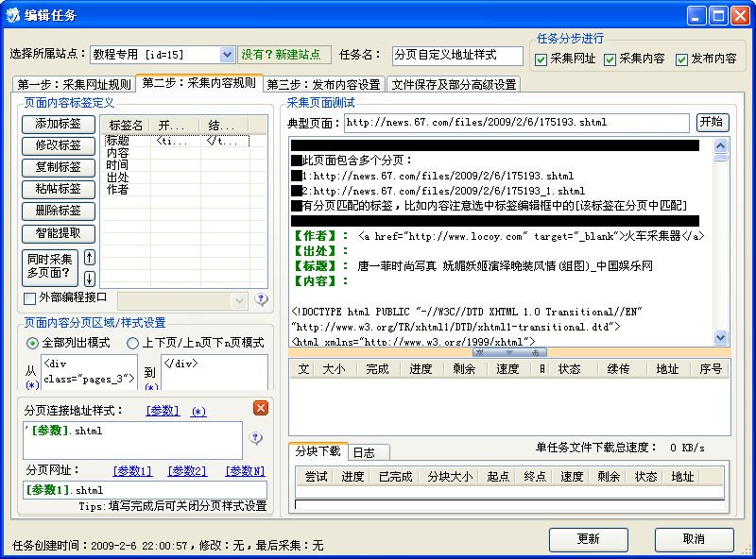Screen dimensions: 756x559
Task: Click the 同时采集多页面? button
Action: [50, 266]
